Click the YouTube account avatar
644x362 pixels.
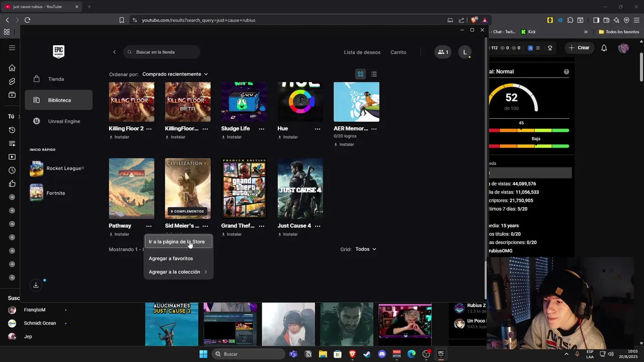623,48
